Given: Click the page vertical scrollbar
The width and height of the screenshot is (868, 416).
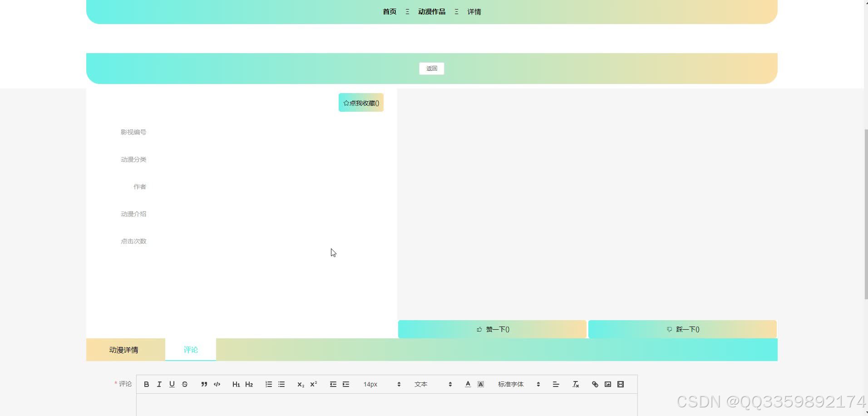Looking at the screenshot, I should coord(866,213).
